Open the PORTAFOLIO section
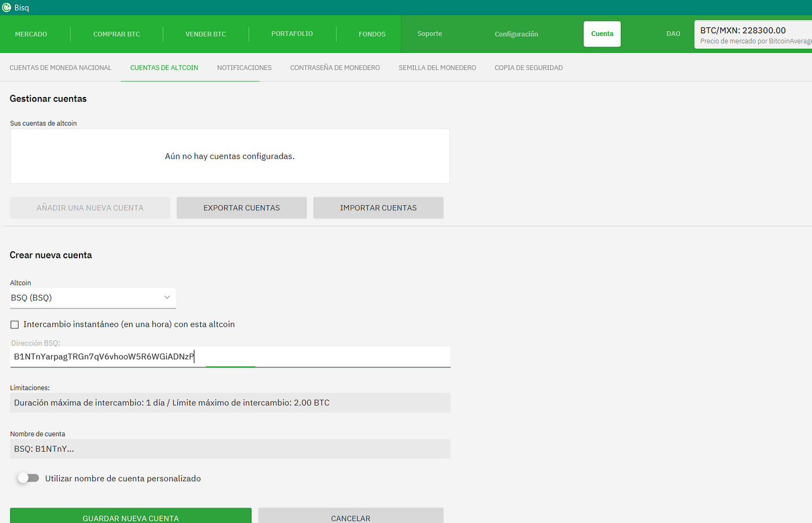812x523 pixels. (292, 34)
